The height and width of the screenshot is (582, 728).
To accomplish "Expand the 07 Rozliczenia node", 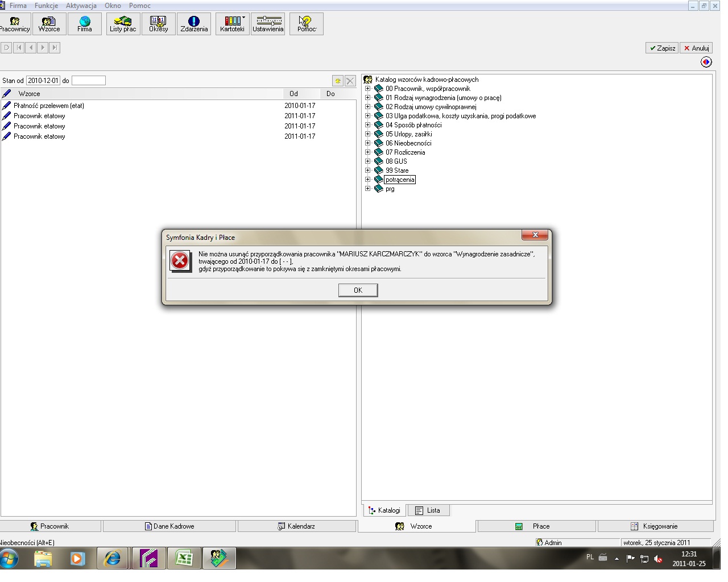I will 367,152.
